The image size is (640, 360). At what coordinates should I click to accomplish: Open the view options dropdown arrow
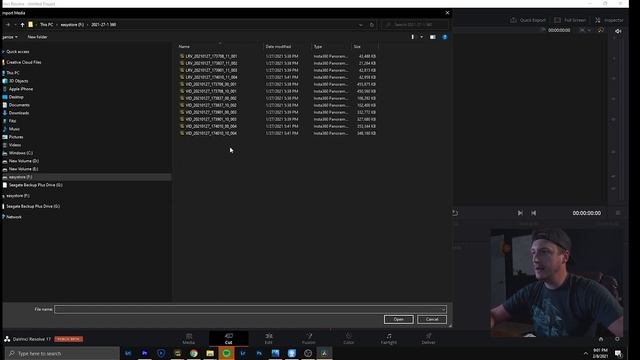(421, 37)
